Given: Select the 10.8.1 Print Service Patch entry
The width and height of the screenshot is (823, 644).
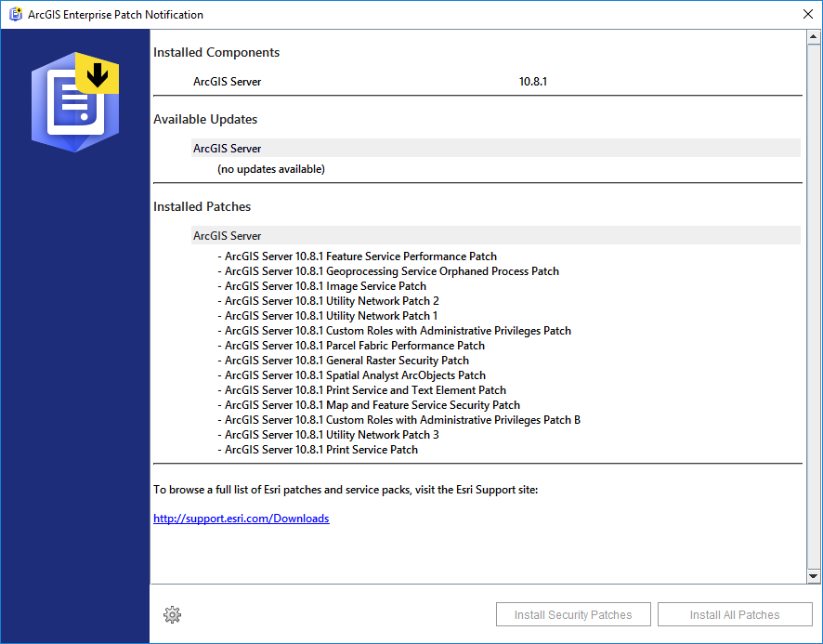Looking at the screenshot, I should click(x=318, y=450).
